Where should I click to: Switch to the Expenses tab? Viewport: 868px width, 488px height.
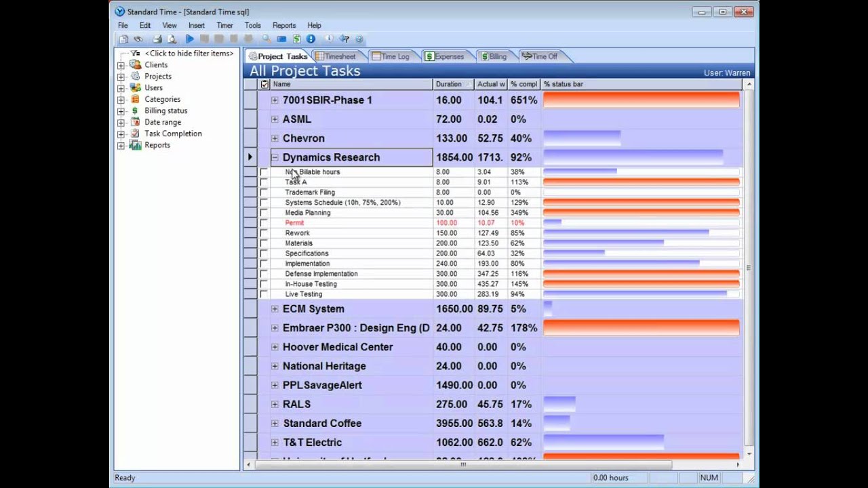tap(448, 56)
